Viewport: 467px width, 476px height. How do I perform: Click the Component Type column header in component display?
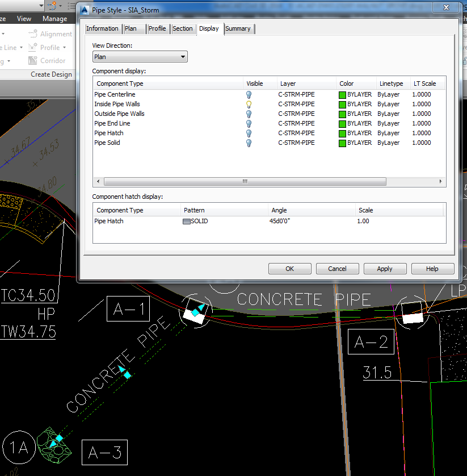coord(168,83)
